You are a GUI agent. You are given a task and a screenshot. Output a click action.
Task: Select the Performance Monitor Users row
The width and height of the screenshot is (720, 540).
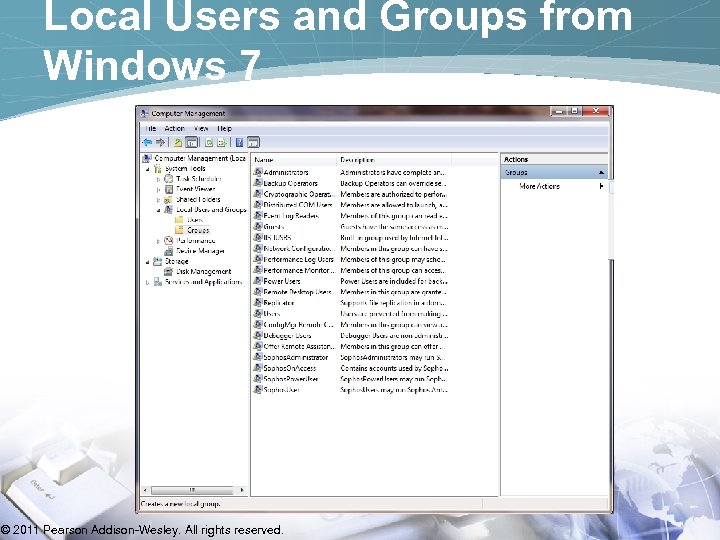(351, 270)
